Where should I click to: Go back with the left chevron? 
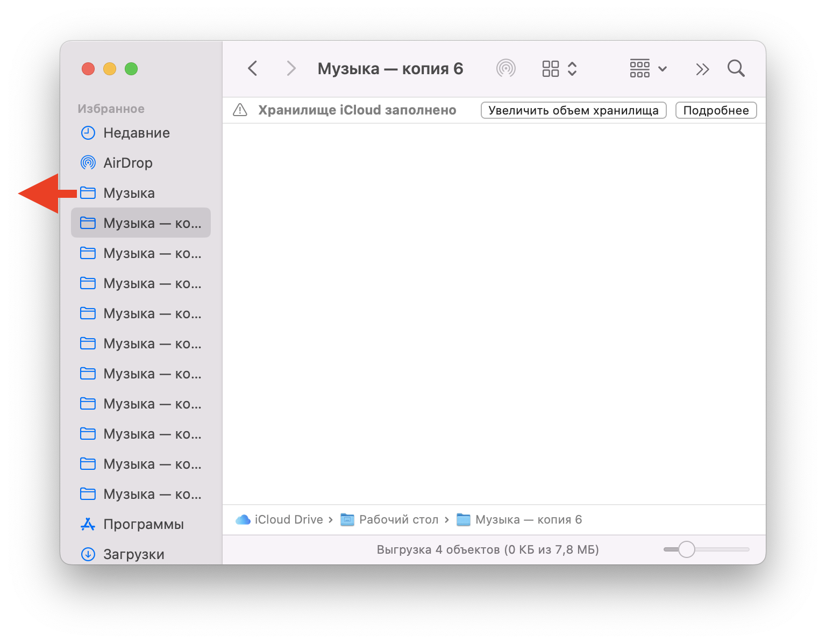252,69
